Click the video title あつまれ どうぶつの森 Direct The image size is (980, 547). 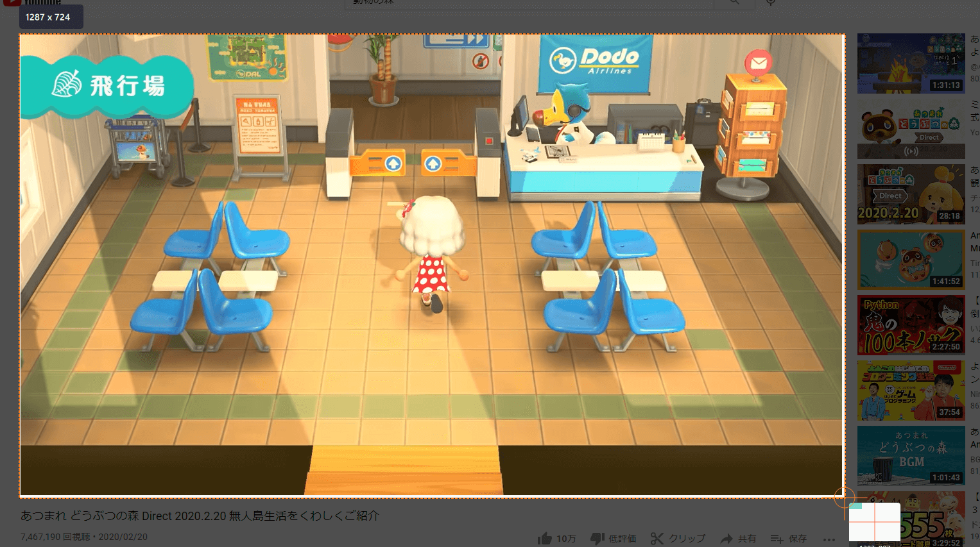[x=200, y=516]
